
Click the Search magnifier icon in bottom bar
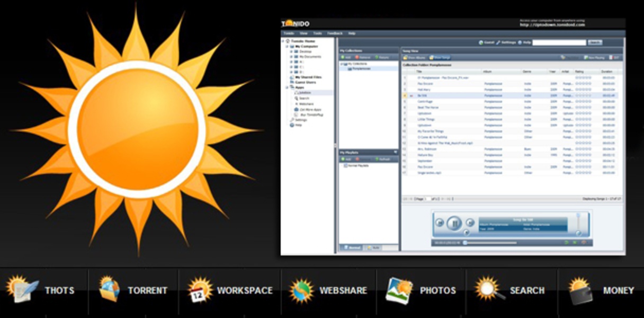488,289
